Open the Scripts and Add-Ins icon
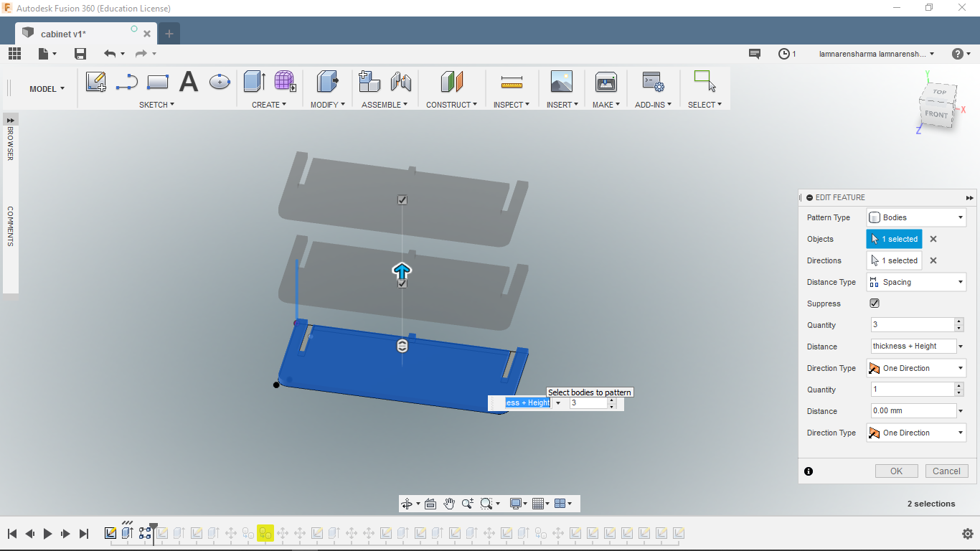Screen dimensions: 980x551 pos(653,82)
